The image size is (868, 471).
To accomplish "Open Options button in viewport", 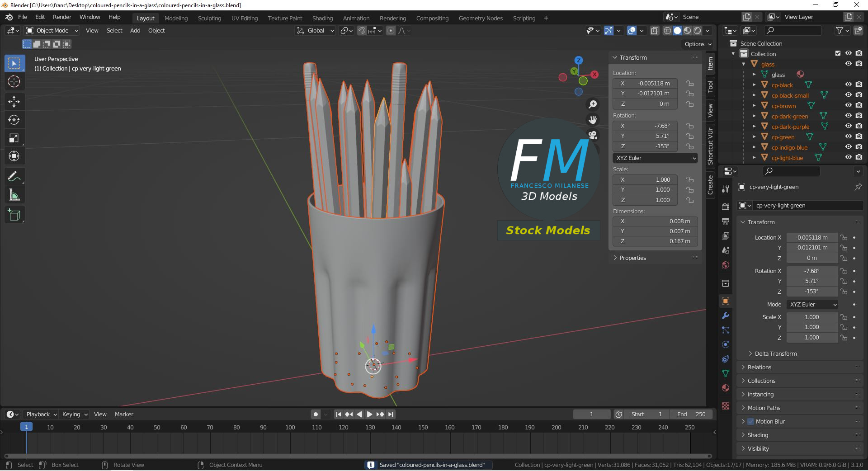I will pos(698,44).
